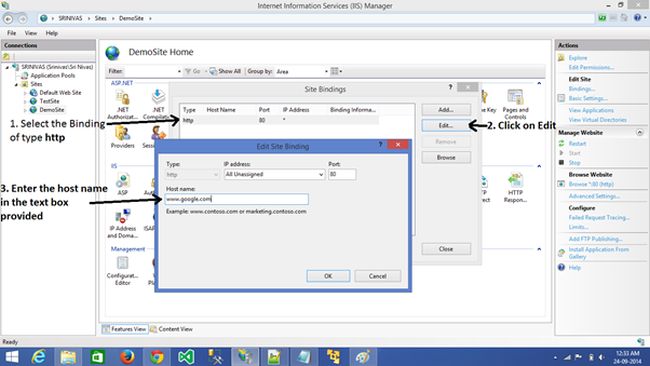650x366 pixels.
Task: Click the Port input field
Action: [x=342, y=175]
